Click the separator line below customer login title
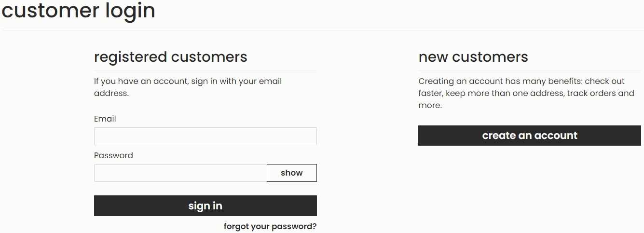 point(322,30)
